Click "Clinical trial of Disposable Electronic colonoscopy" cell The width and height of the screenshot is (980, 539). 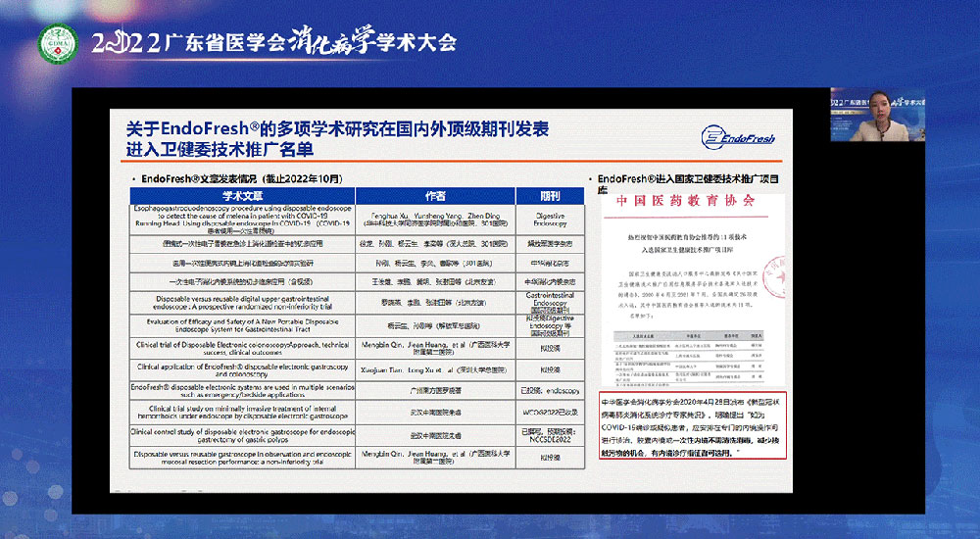click(242, 348)
